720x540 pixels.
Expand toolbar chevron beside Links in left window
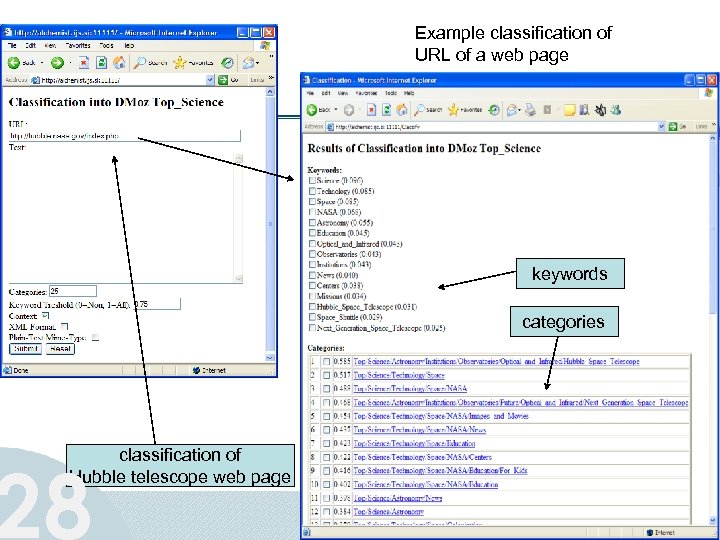click(x=271, y=79)
